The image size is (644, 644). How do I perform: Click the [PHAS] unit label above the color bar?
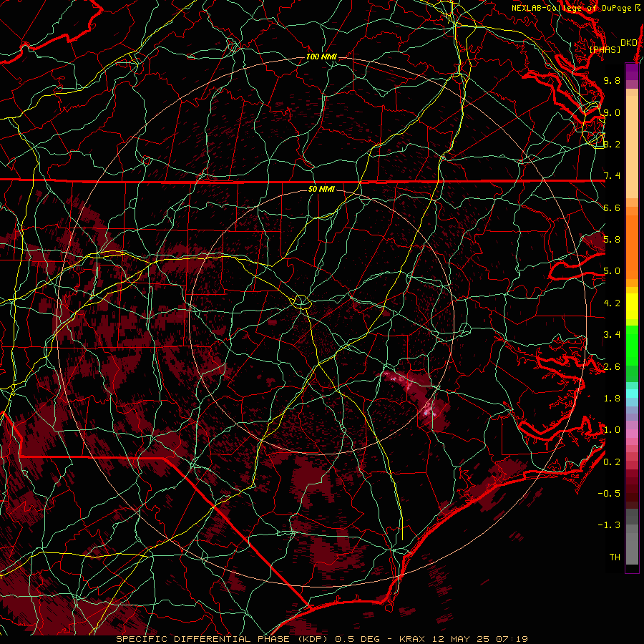coord(605,49)
